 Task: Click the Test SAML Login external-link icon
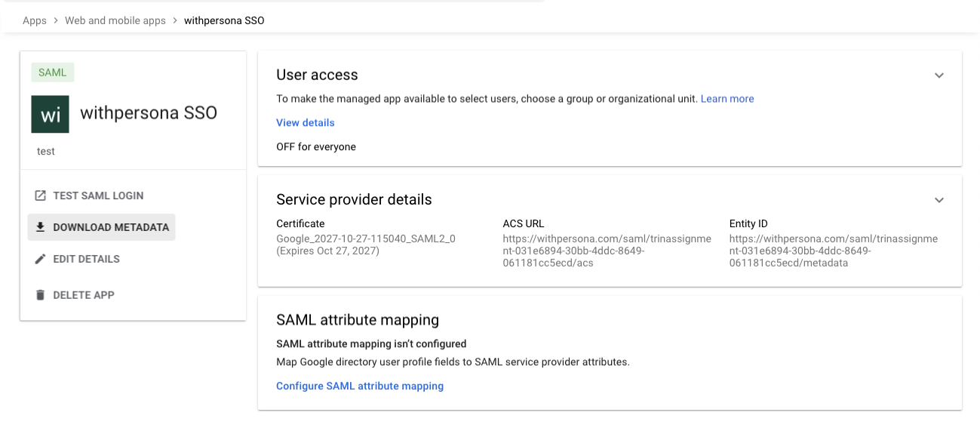[x=41, y=195]
